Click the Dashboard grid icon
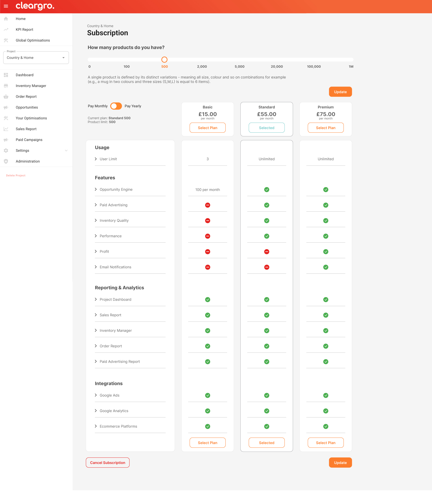Viewport: 432px width, 504px height. (x=6, y=75)
